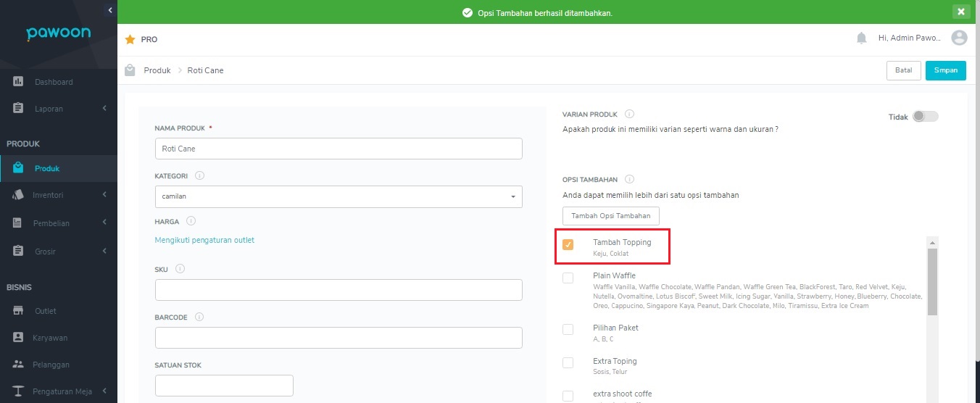
Task: Click the Laporan clipboard icon
Action: [19, 108]
